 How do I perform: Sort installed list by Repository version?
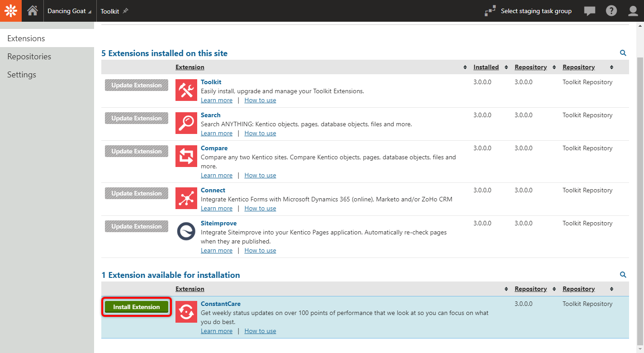(554, 67)
